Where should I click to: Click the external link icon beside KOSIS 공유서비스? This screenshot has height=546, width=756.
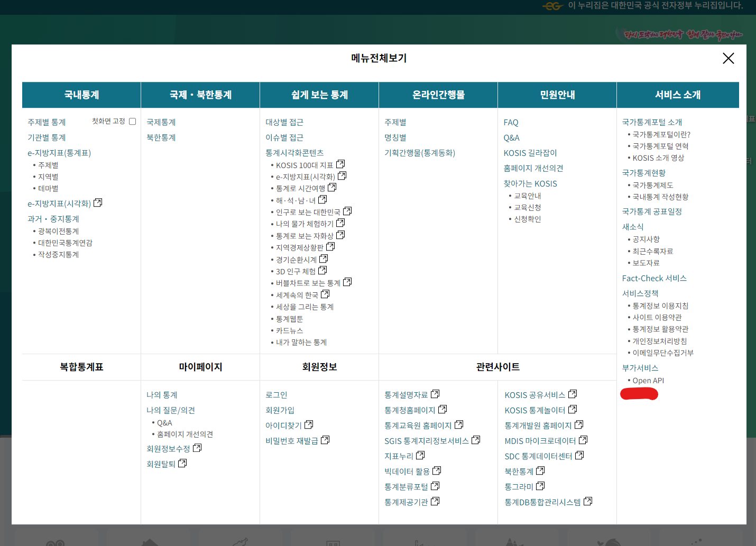[x=573, y=393]
